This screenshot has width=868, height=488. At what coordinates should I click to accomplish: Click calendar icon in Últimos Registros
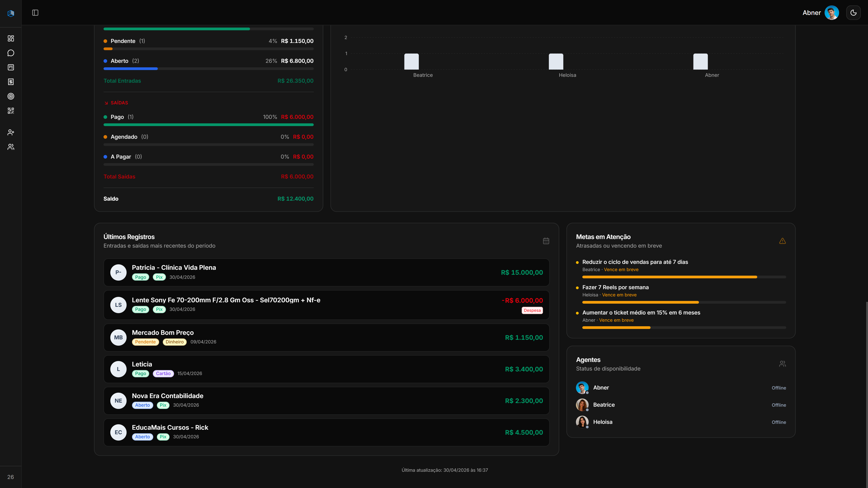(546, 241)
